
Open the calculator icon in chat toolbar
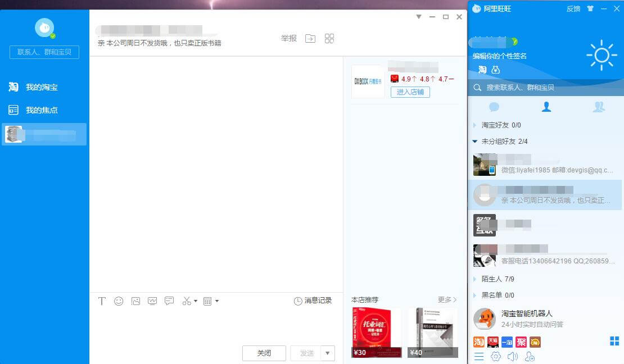click(207, 301)
